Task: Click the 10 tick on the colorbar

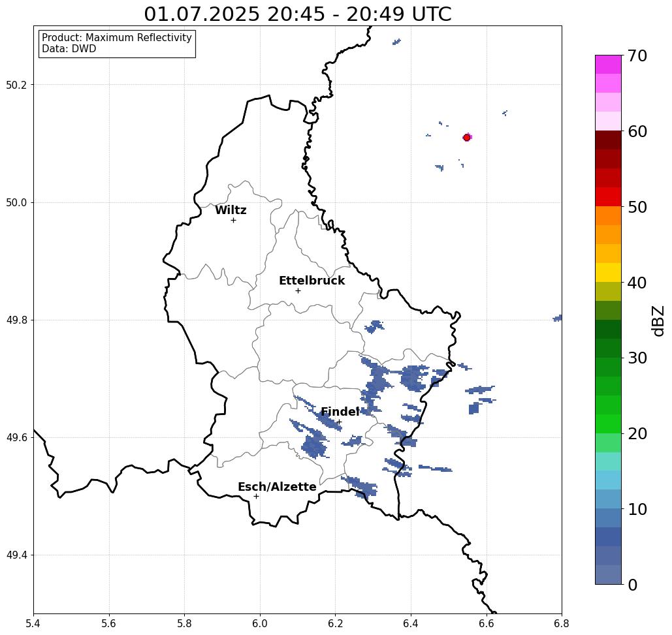Action: [637, 509]
